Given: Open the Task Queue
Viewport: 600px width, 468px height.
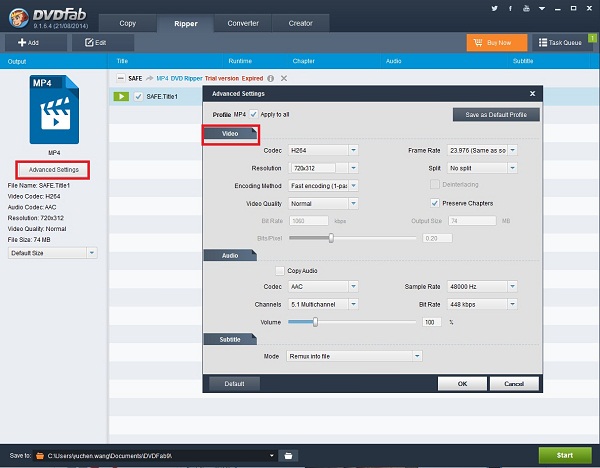Looking at the screenshot, I should 560,42.
